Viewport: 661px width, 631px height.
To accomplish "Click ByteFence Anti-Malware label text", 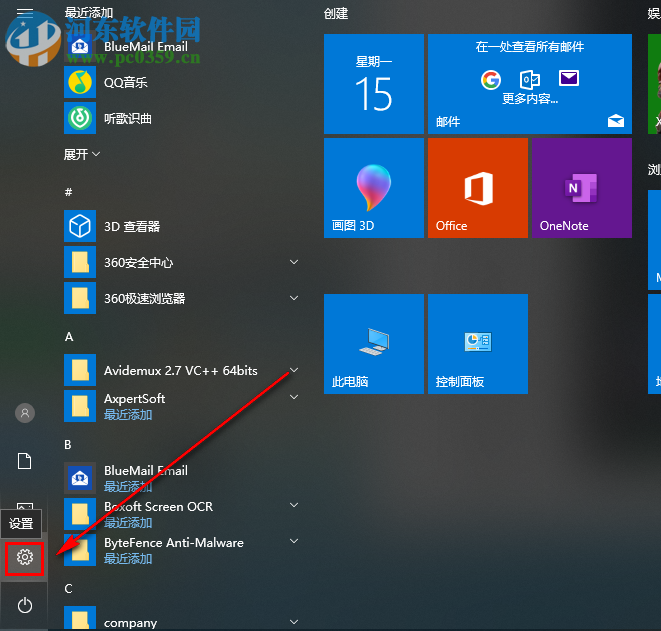I will (174, 542).
